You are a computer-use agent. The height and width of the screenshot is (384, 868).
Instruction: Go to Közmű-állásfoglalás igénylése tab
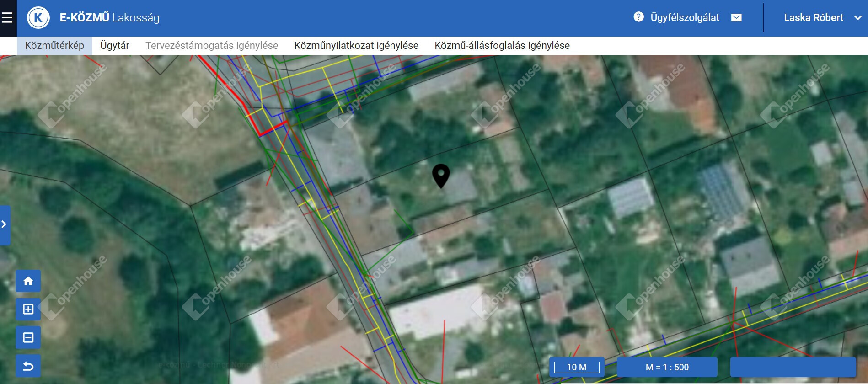tap(502, 46)
